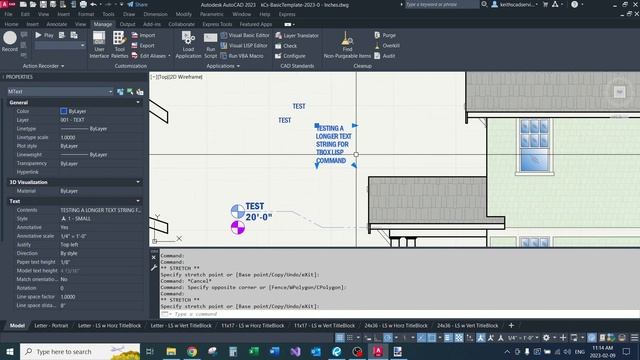Expand the Applications panel dropdown
This screenshot has width=640, height=360.
223,66
